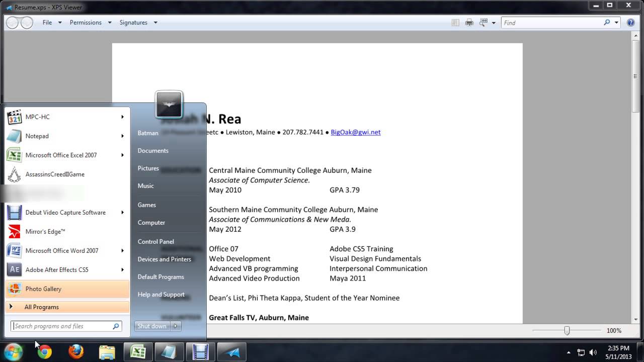Start search with the Find magnifier icon
This screenshot has height=362, width=644.
[607, 23]
